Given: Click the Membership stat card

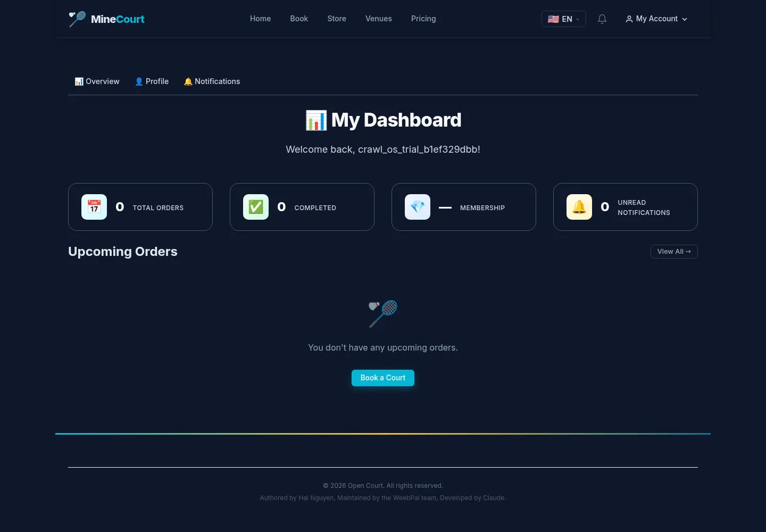Looking at the screenshot, I should click(464, 207).
